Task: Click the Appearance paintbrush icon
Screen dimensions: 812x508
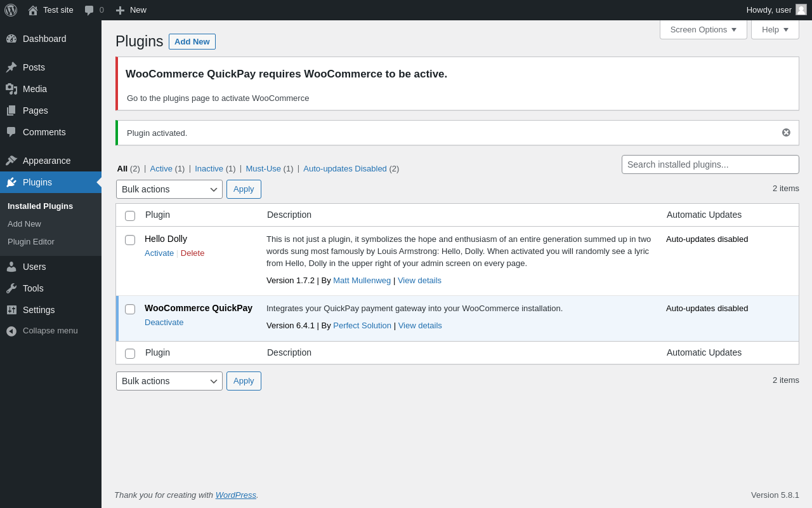Action: tap(11, 161)
